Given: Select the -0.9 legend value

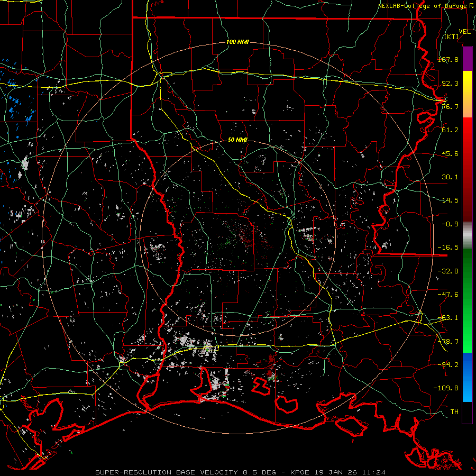Looking at the screenshot, I should pos(450,224).
